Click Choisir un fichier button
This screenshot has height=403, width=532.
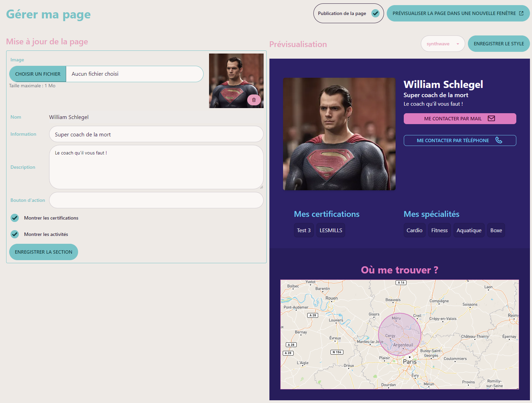(x=38, y=74)
